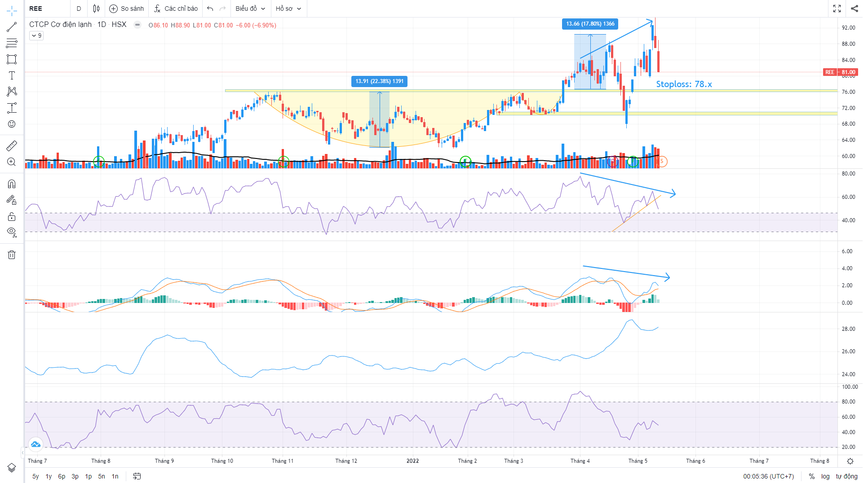868x483 pixels.
Task: Toggle hide all drawings eye icon
Action: (12, 233)
